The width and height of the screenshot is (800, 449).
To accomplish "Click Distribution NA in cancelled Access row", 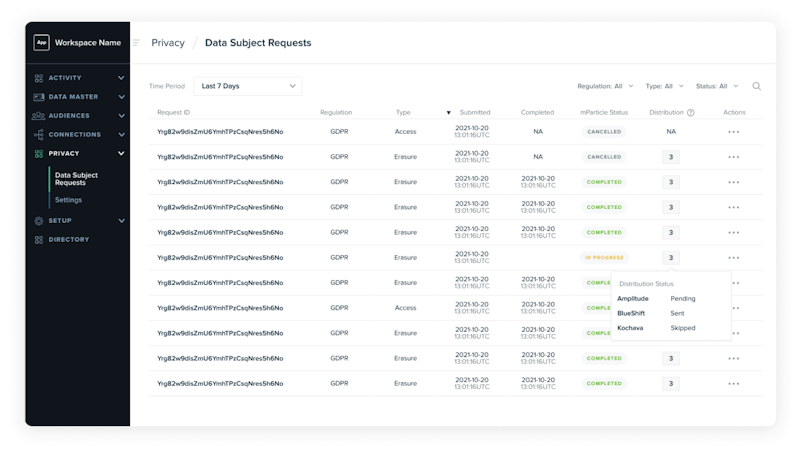I will pyautogui.click(x=671, y=132).
